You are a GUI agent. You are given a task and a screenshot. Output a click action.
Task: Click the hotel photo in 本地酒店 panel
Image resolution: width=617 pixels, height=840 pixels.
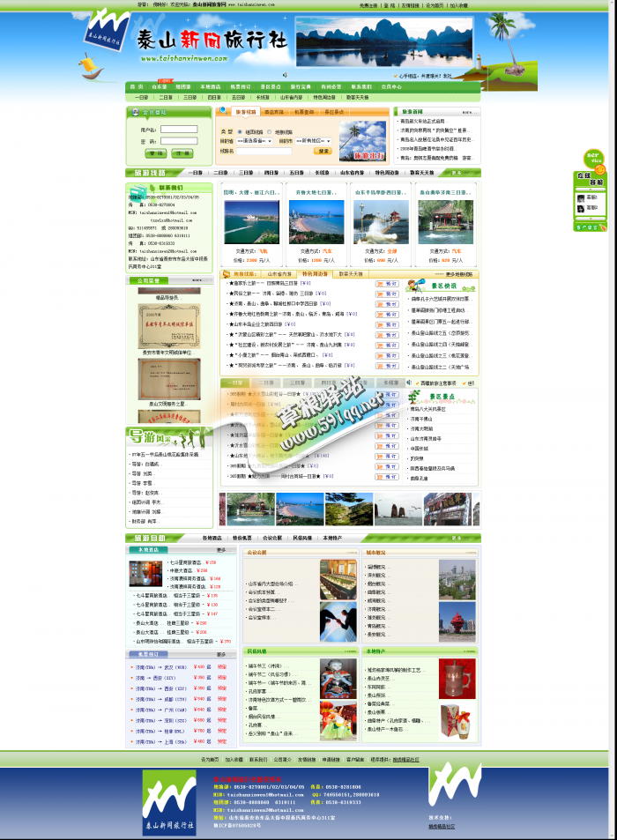pyautogui.click(x=145, y=574)
